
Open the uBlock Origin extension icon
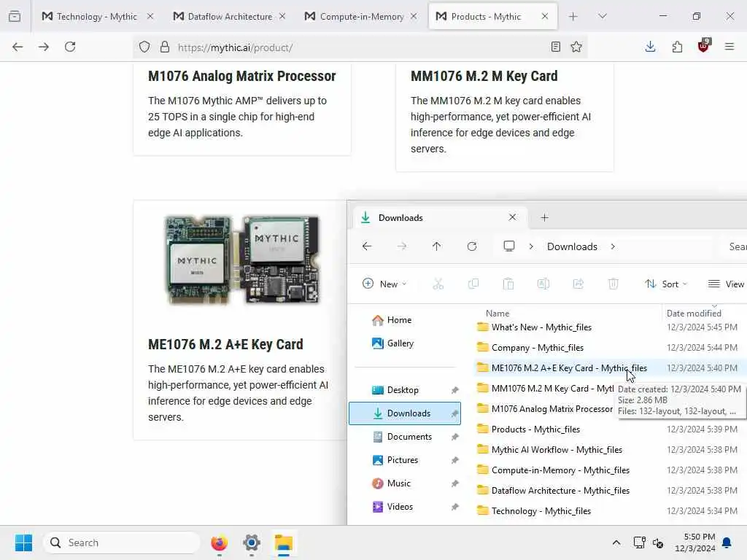pyautogui.click(x=704, y=46)
